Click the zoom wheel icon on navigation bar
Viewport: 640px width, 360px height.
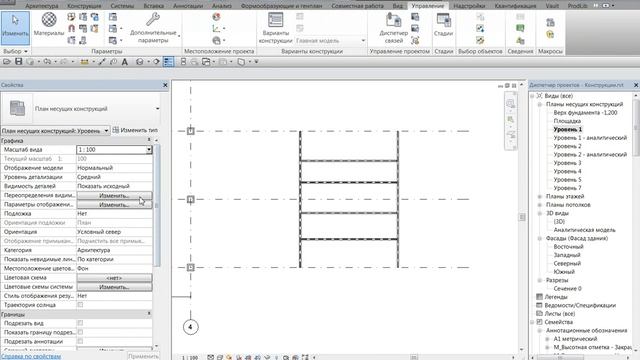[x=510, y=104]
